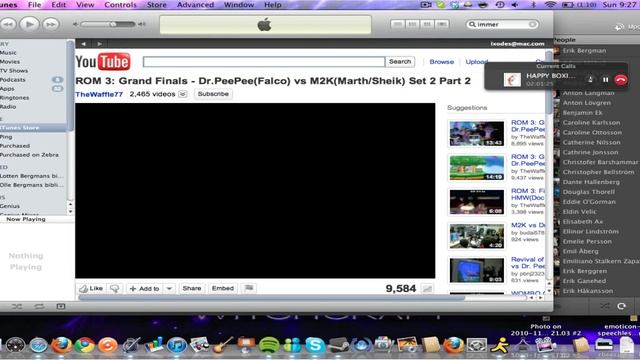Image resolution: width=640 pixels, height=360 pixels.
Task: Switch iTunes to grid view
Action: (x=427, y=24)
